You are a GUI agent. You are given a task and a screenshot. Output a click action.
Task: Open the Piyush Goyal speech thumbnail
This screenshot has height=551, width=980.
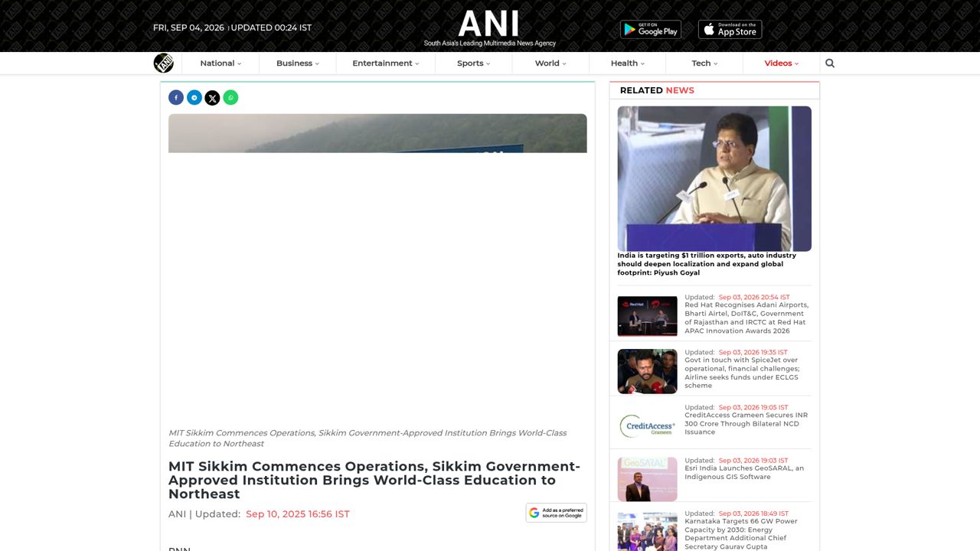(x=714, y=178)
